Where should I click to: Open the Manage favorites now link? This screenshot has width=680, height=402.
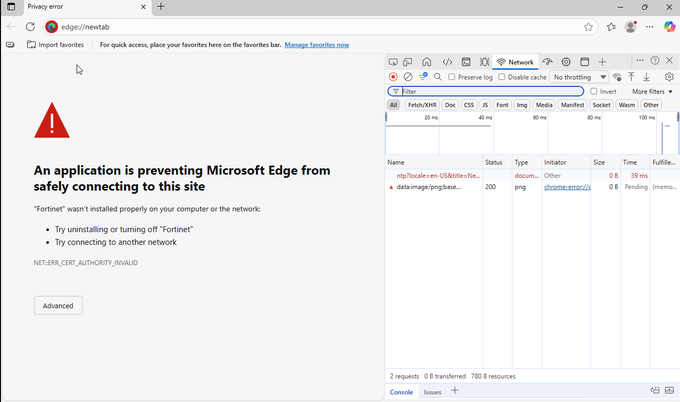(x=316, y=45)
